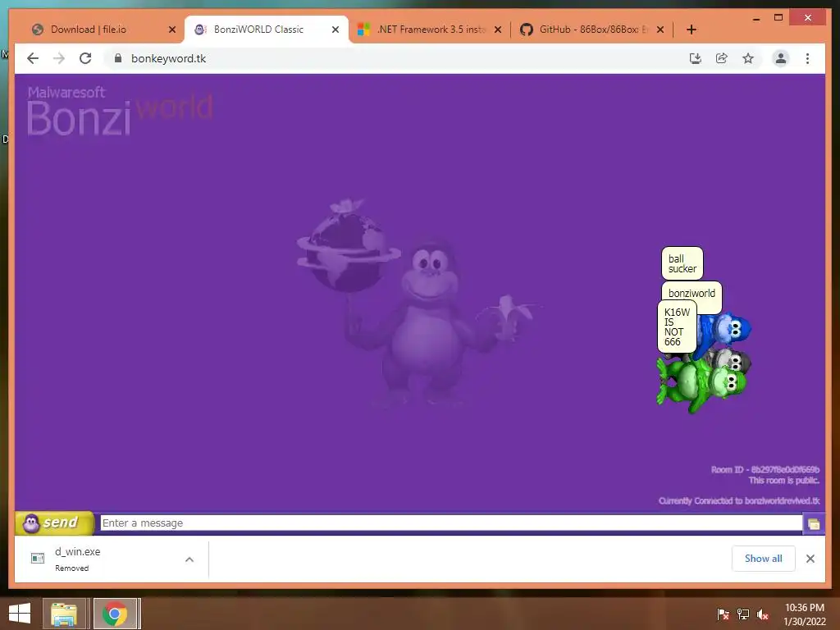840x630 pixels.
Task: Go forward to the next page
Action: click(59, 58)
